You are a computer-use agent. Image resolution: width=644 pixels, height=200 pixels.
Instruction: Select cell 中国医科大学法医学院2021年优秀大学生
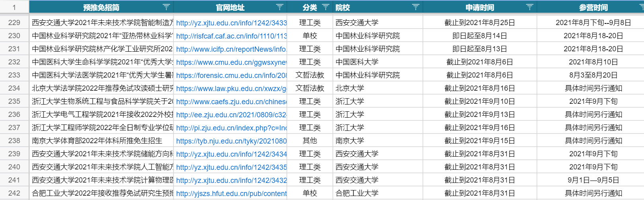pos(101,75)
